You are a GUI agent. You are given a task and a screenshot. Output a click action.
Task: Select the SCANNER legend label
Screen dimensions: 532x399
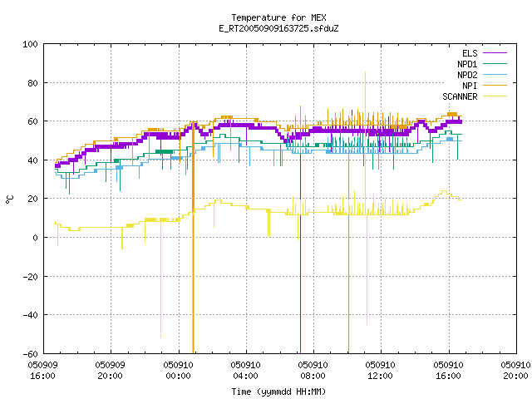pos(460,96)
